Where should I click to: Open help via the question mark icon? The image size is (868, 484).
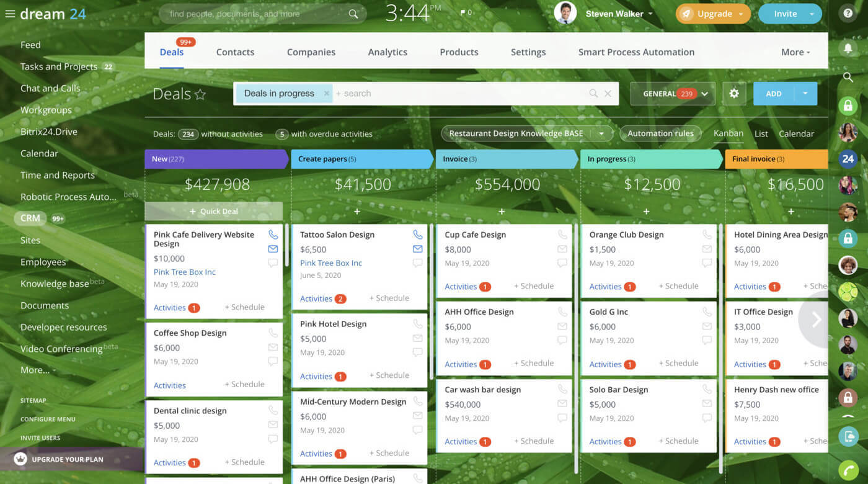click(x=848, y=13)
